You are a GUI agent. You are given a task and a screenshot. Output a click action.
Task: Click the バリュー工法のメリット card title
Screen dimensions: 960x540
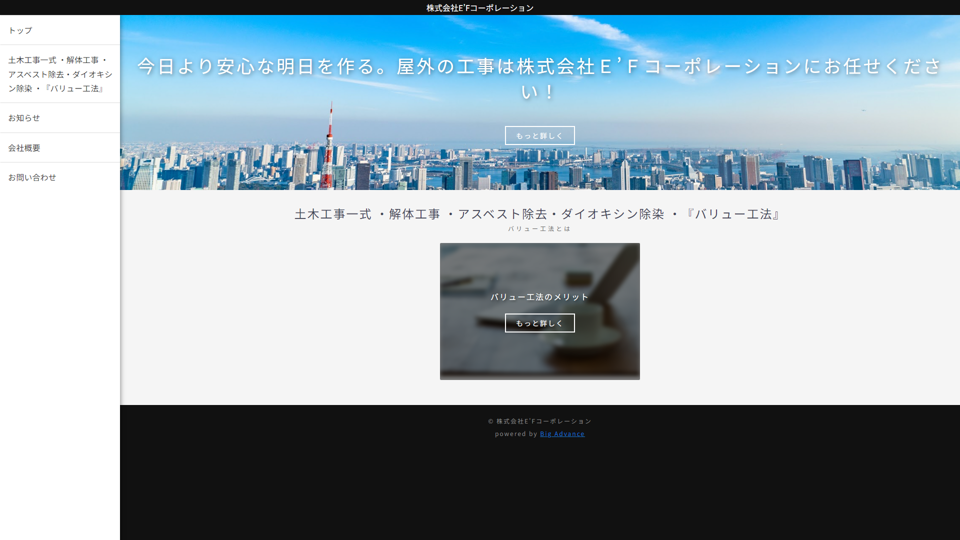tap(539, 297)
